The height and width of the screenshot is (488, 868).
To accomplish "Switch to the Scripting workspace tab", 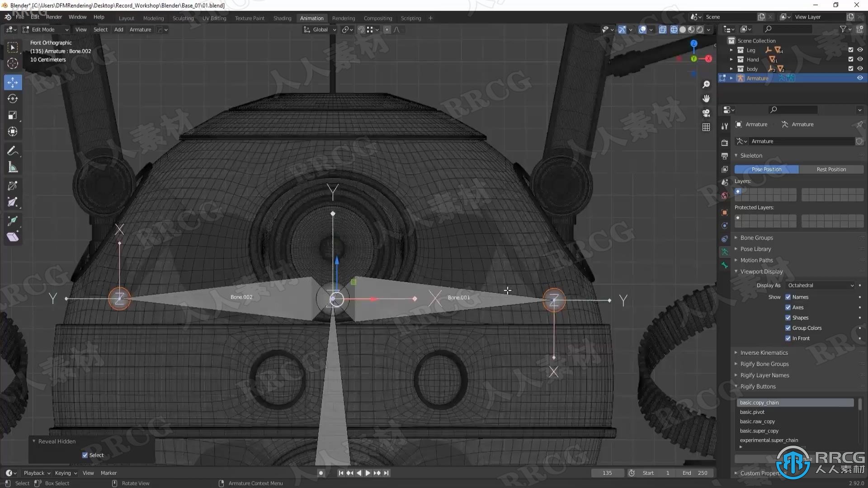I will [410, 18].
